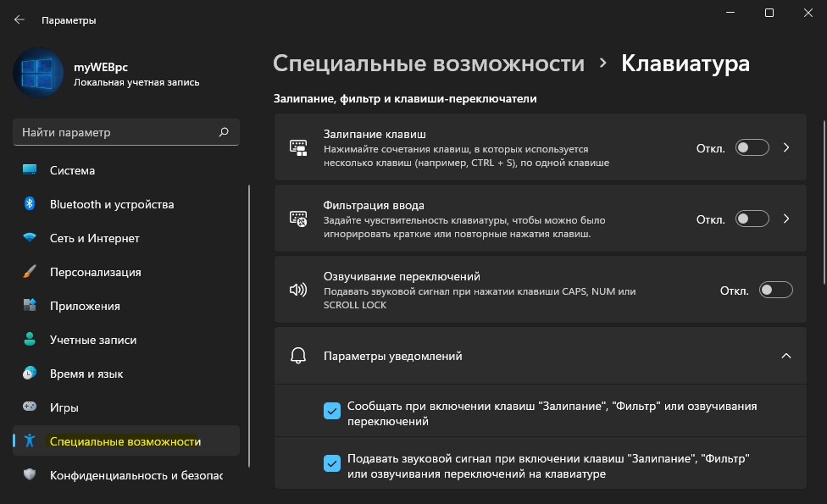Image resolution: width=827 pixels, height=504 pixels.
Task: Click Параметры уведомлений header label
Action: (x=392, y=356)
